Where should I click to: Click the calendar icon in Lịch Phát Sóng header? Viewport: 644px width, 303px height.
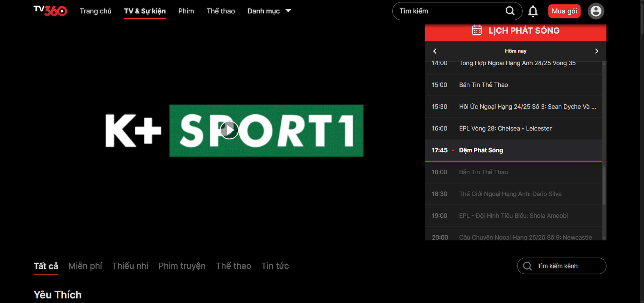tap(477, 30)
